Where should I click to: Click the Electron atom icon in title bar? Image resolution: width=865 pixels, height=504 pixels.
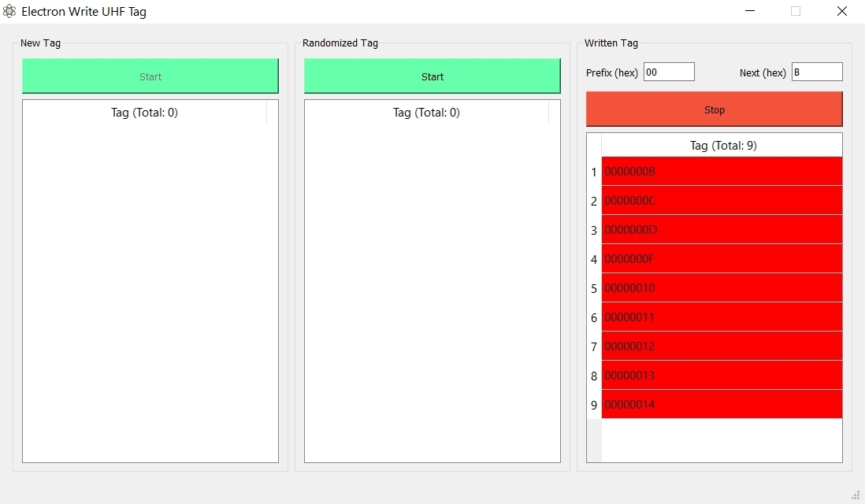tap(9, 12)
